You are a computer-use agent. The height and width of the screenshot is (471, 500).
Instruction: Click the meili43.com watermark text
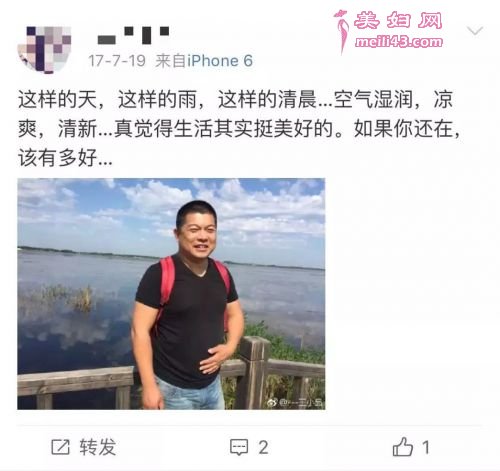click(x=399, y=42)
